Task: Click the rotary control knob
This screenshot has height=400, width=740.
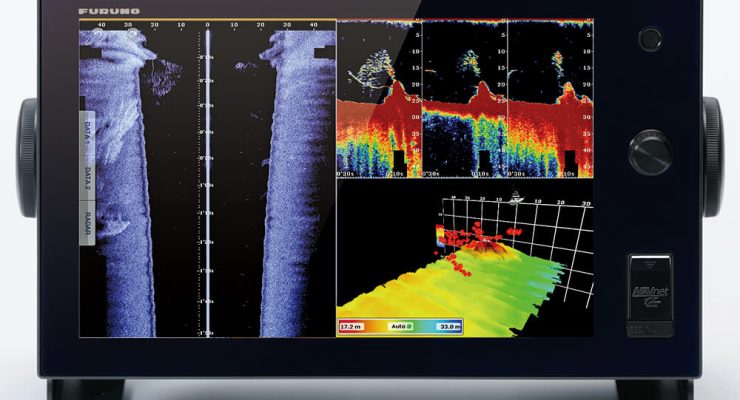Action: [650, 152]
